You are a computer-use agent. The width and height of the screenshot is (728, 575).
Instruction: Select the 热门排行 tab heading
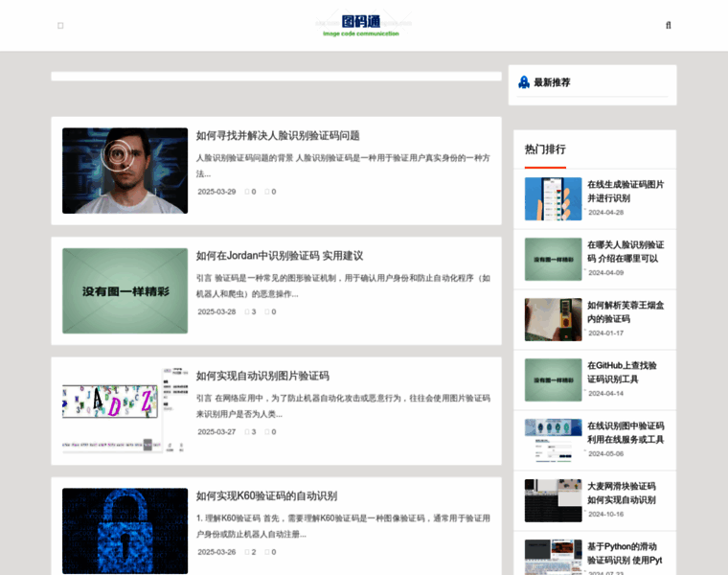545,149
